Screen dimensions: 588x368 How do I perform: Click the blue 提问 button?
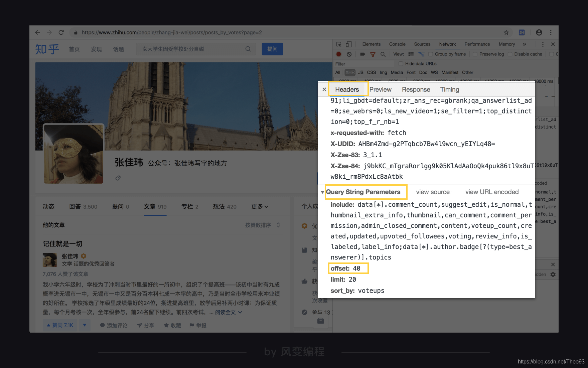[272, 49]
